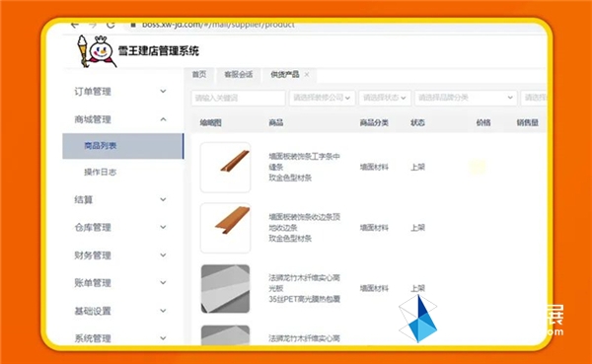Screen dimensions: 592x364
Task: Switch to the 客服会话 tab
Action: click(x=238, y=74)
